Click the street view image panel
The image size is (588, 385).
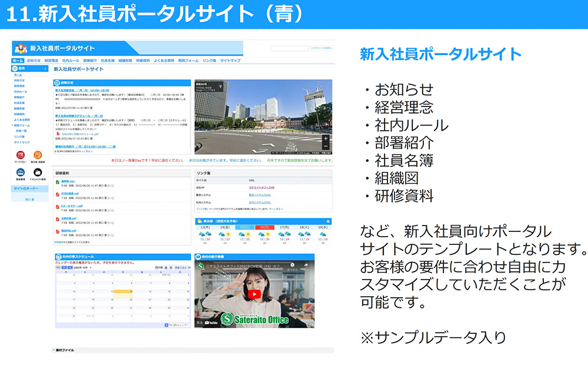click(x=263, y=117)
